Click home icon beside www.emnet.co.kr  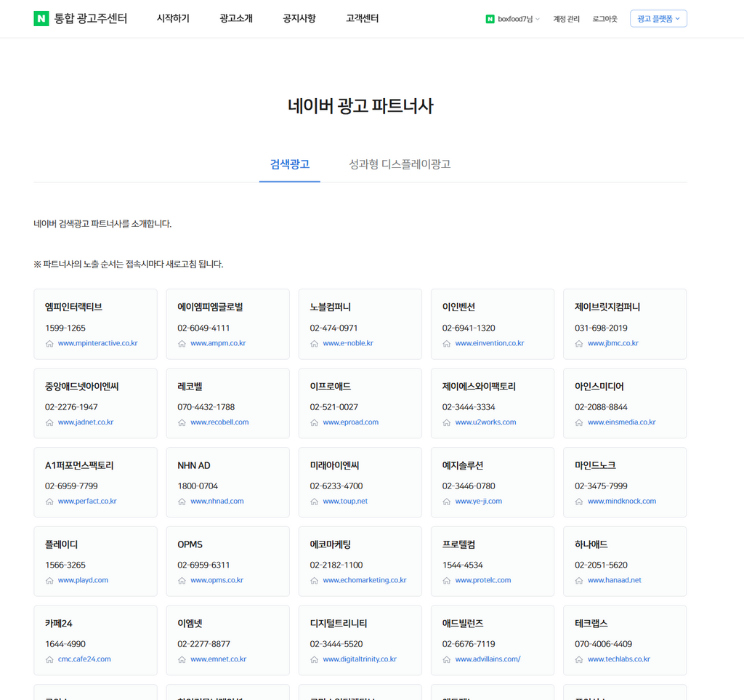(x=182, y=660)
